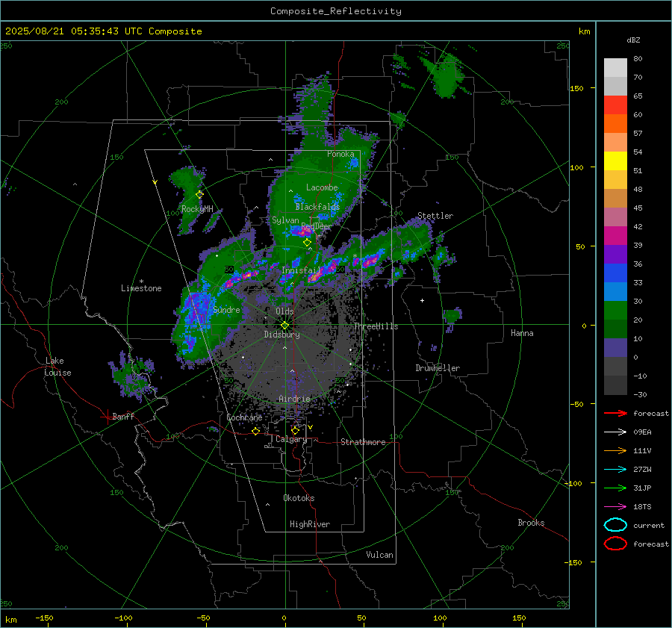Image resolution: width=672 pixels, height=628 pixels.
Task: Click the Banff town label
Action: pyautogui.click(x=123, y=416)
